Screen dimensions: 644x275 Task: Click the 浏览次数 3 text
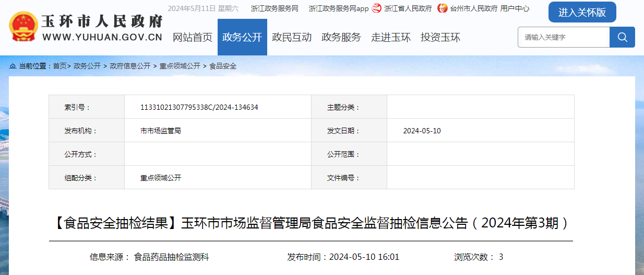click(x=479, y=257)
